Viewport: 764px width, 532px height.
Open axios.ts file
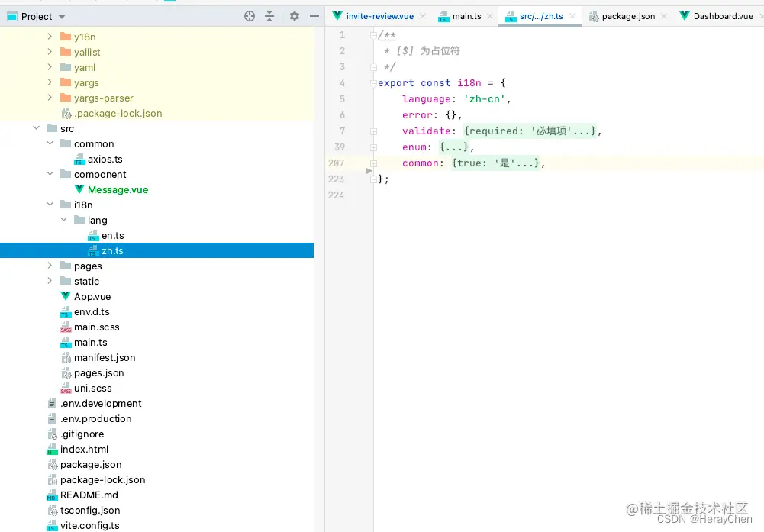105,159
